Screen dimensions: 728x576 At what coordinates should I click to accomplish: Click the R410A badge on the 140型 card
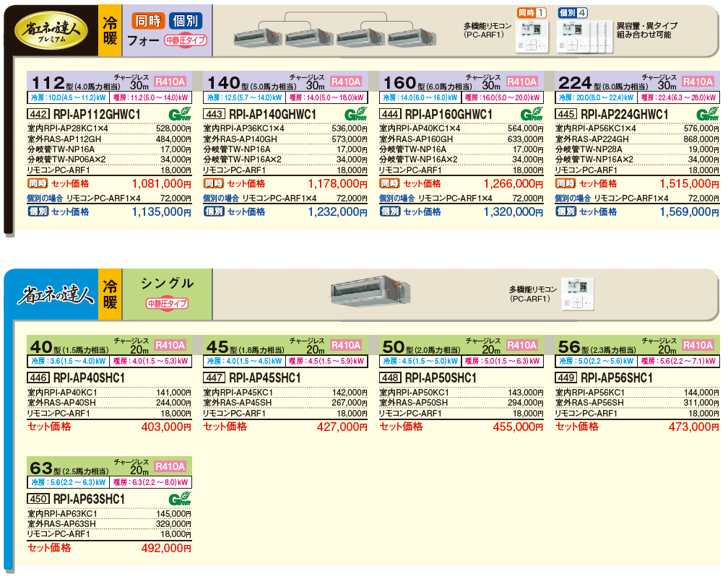click(346, 82)
